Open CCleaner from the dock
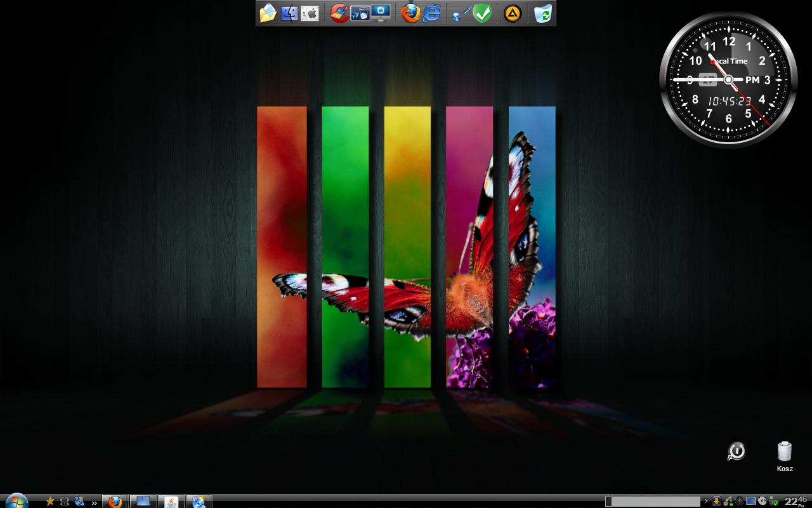812x508 pixels. coord(339,13)
